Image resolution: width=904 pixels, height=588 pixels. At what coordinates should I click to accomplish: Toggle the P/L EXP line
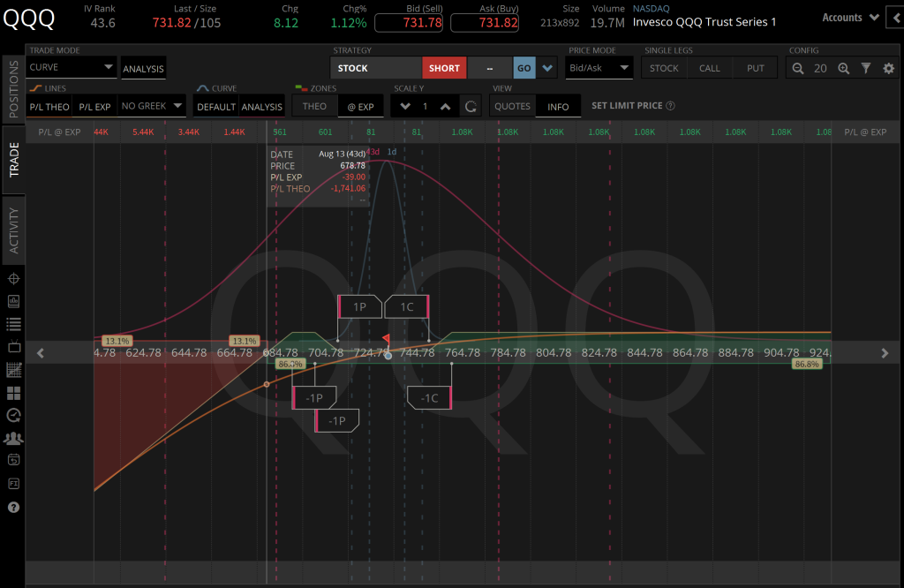94,107
